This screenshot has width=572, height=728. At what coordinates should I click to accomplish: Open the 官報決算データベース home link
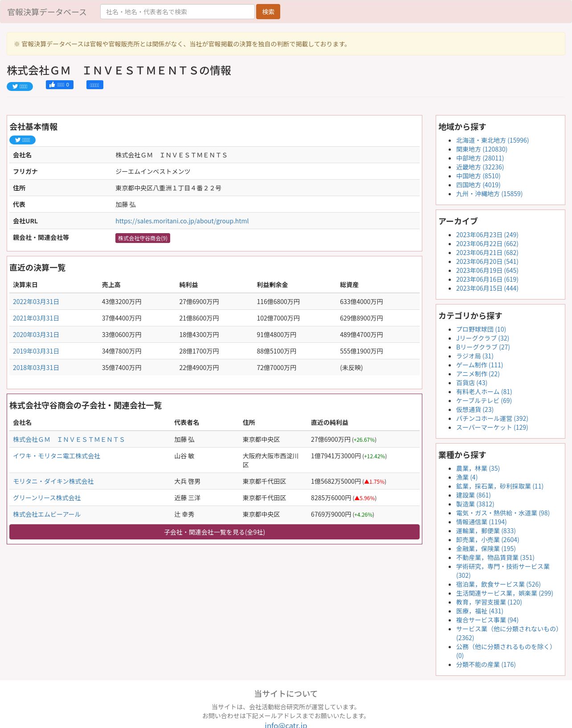(47, 12)
